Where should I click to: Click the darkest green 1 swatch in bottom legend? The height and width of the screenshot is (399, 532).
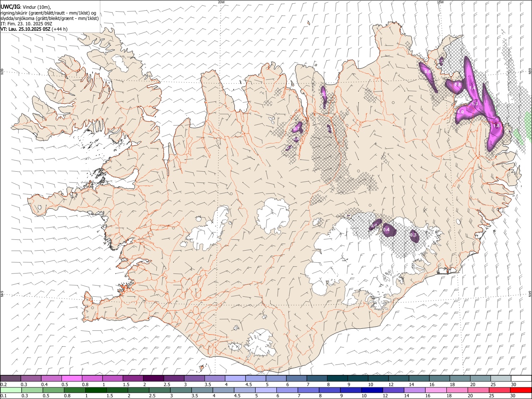pyautogui.click(x=96, y=390)
